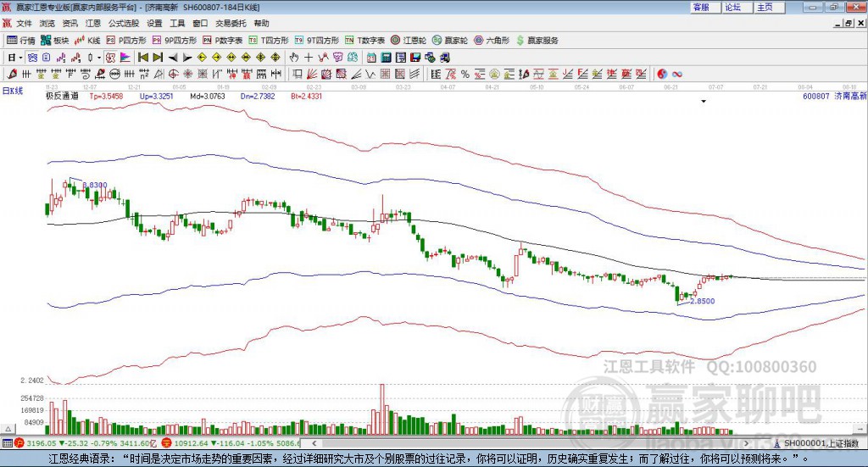Switch to the K线 chart view
Screen dimensions: 868x467
(88, 41)
